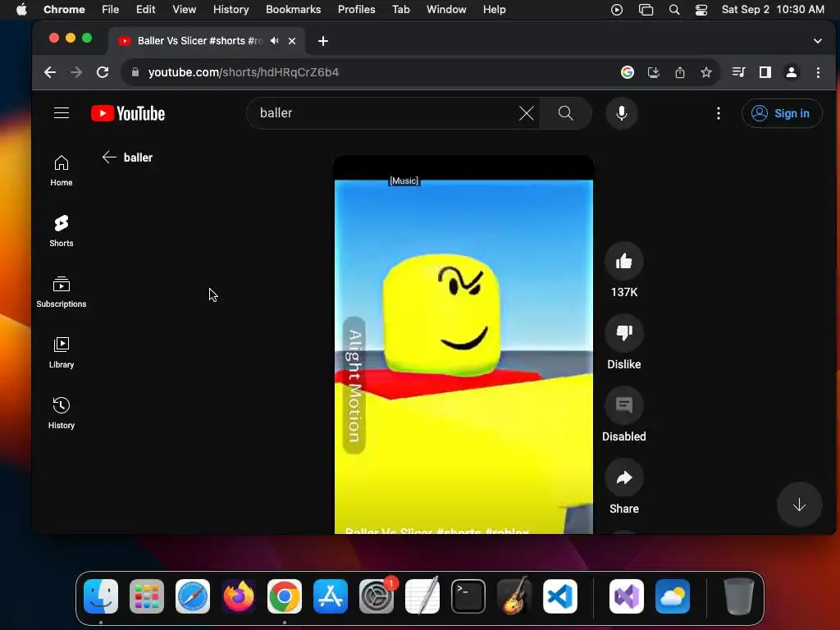Open the media control button
This screenshot has width=840, height=630.
click(x=739, y=72)
